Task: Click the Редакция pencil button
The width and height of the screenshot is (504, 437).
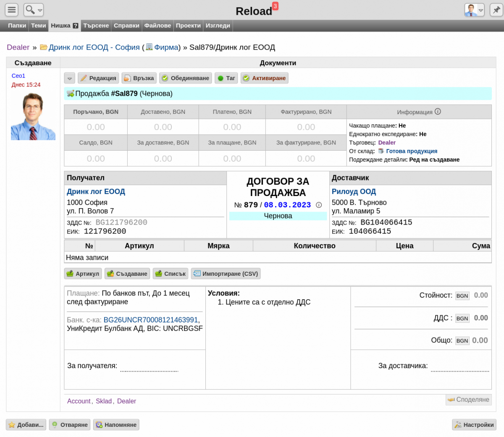Action: pos(98,78)
